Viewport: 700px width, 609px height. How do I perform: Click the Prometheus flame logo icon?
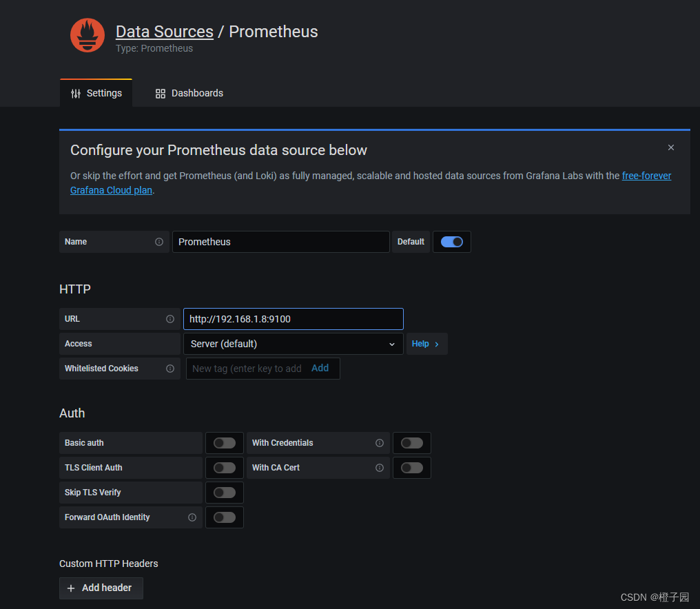tap(87, 35)
